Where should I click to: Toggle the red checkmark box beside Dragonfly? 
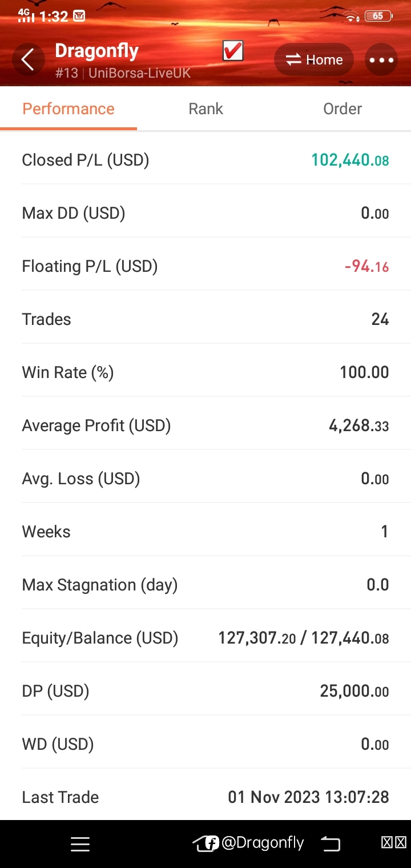(233, 51)
